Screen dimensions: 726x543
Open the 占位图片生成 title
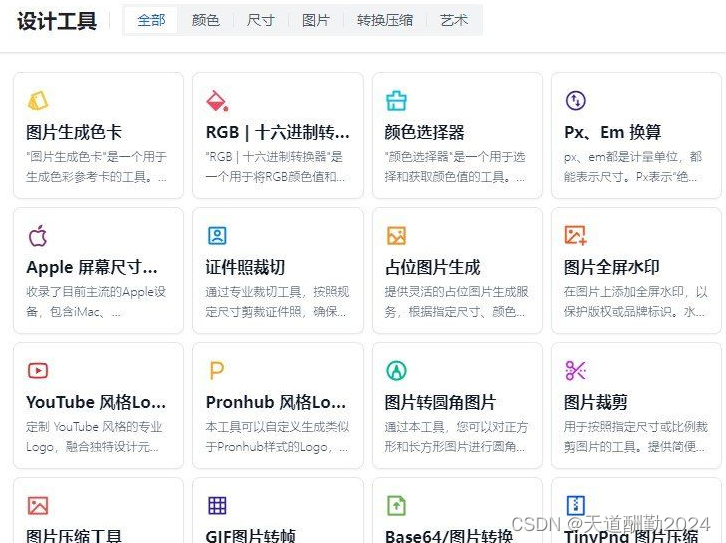tap(432, 268)
